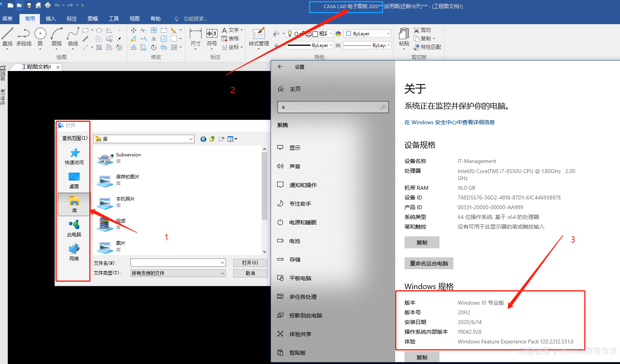The height and width of the screenshot is (364, 620).
Task: Click the 粘贴 paste icon
Action: [x=404, y=37]
